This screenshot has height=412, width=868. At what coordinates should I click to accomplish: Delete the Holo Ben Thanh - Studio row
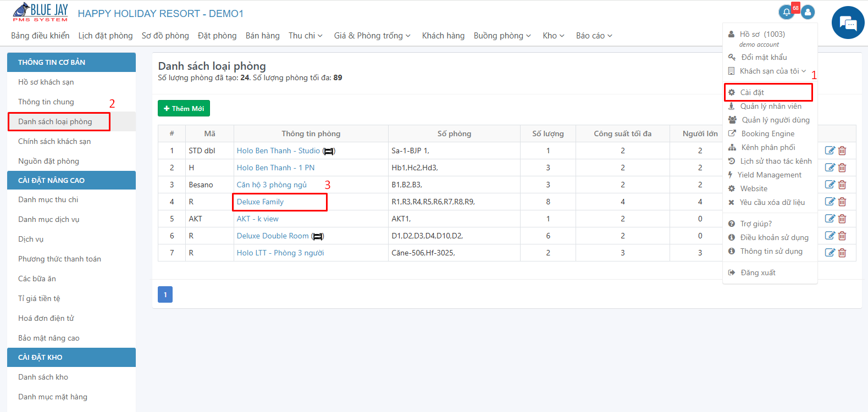coord(842,151)
